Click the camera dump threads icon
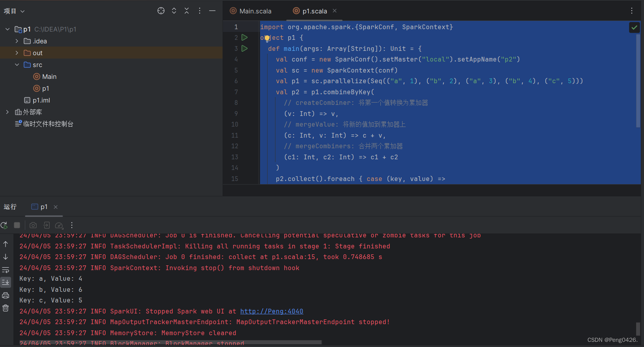Image resolution: width=644 pixels, height=347 pixels. [33, 225]
